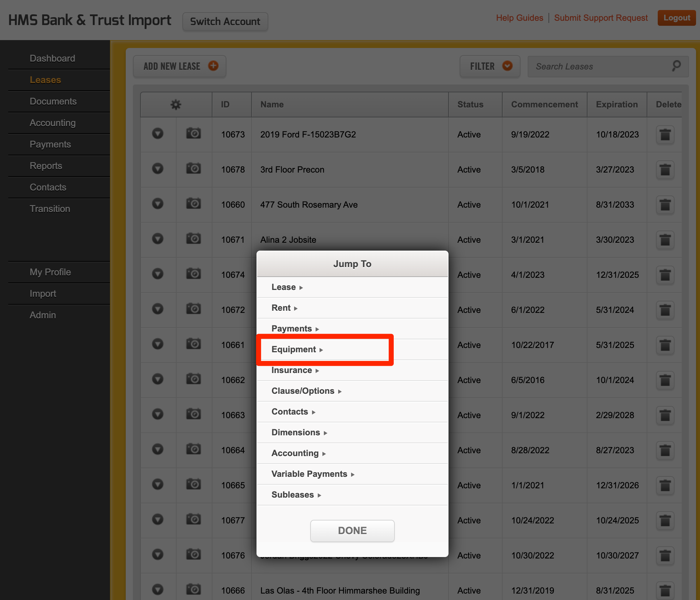Open Clause/Options submenu in Jump To
Image resolution: width=700 pixels, height=600 pixels.
click(352, 391)
